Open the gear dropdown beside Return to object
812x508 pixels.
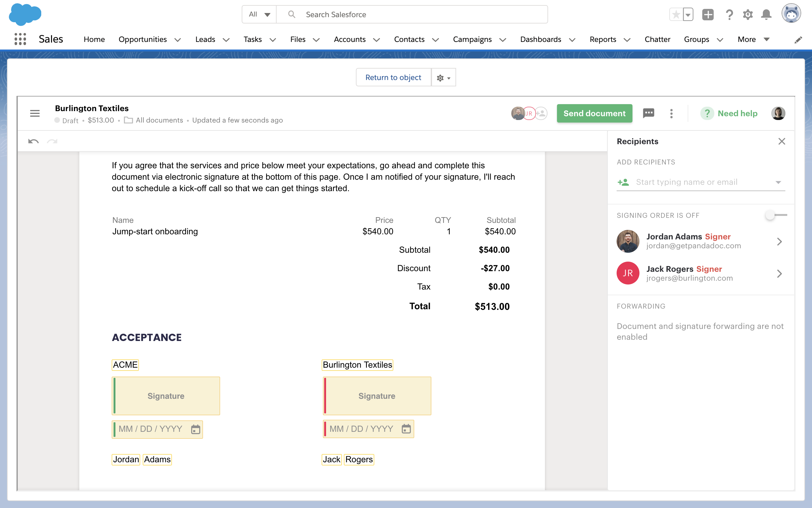[443, 77]
